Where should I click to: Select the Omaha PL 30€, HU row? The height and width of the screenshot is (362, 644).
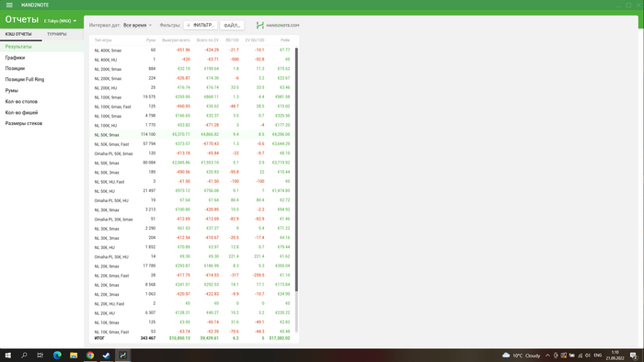point(192,256)
